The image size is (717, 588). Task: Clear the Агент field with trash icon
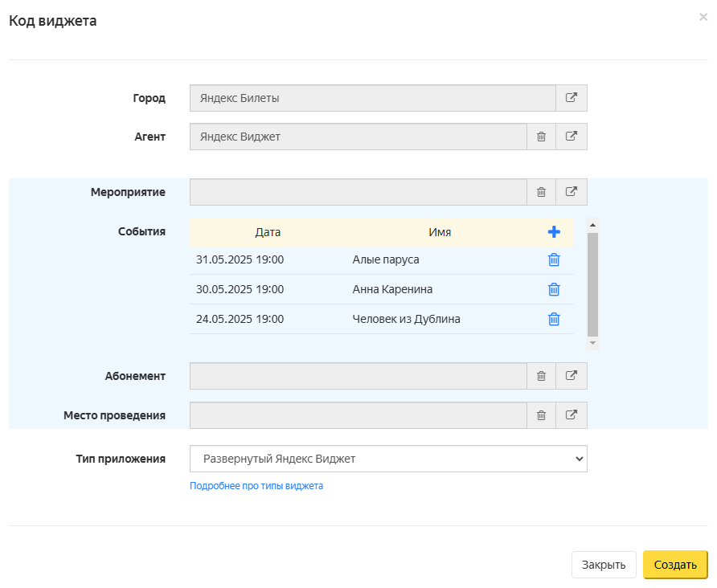[x=541, y=137]
